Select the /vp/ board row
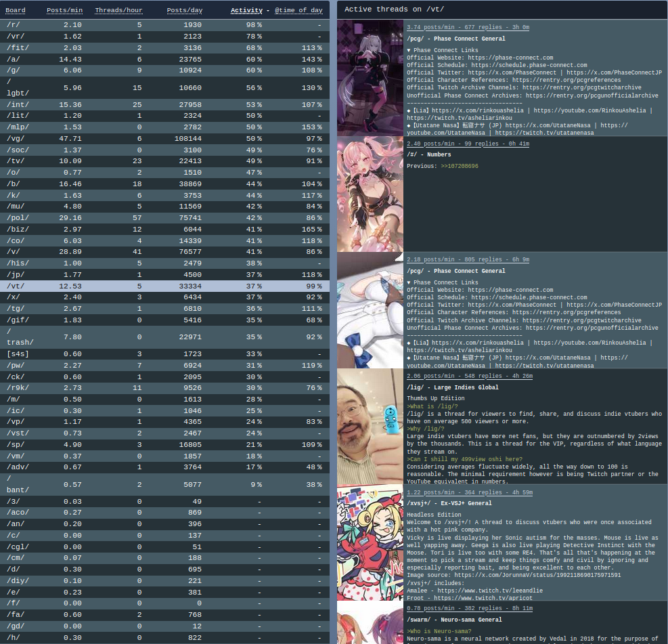Image resolution: width=668 pixels, height=644 pixels. click(x=164, y=422)
